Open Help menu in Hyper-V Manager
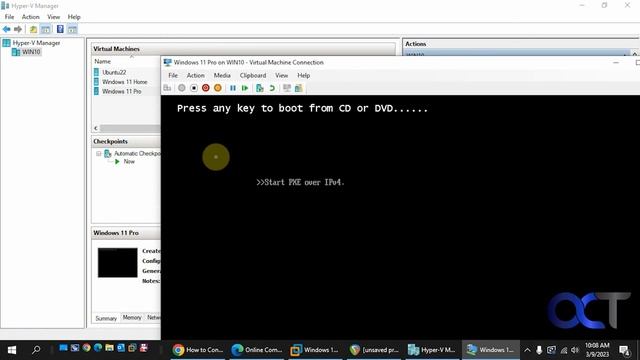This screenshot has width=640, height=360. pyautogui.click(x=74, y=17)
